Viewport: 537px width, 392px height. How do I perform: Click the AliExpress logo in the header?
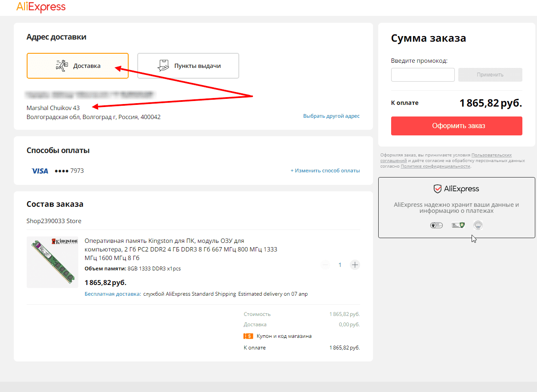tap(41, 7)
